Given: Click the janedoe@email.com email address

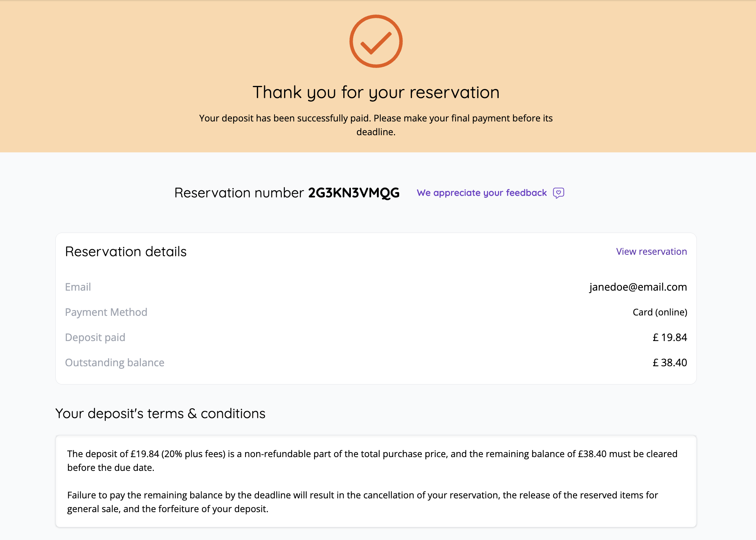Looking at the screenshot, I should 638,287.
